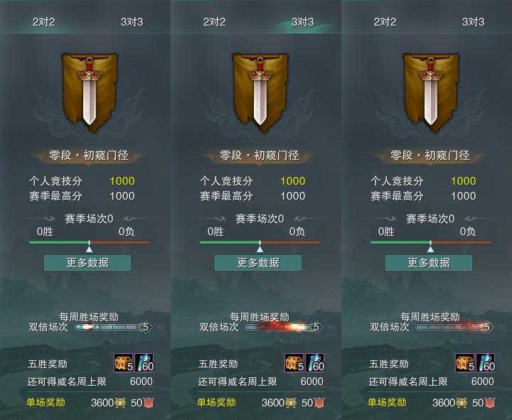Switch to 2对2 tab in left panel
This screenshot has height=420, width=512.
click(44, 22)
